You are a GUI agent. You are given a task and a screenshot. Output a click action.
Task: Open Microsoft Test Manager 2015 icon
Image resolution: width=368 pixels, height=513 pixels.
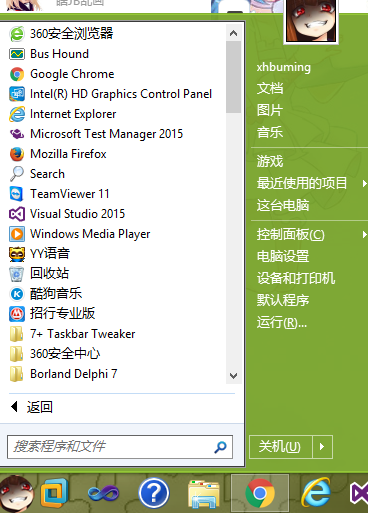[17, 134]
